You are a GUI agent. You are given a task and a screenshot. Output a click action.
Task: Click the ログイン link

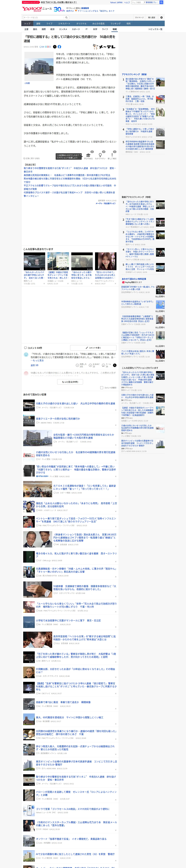(x=70, y=11)
